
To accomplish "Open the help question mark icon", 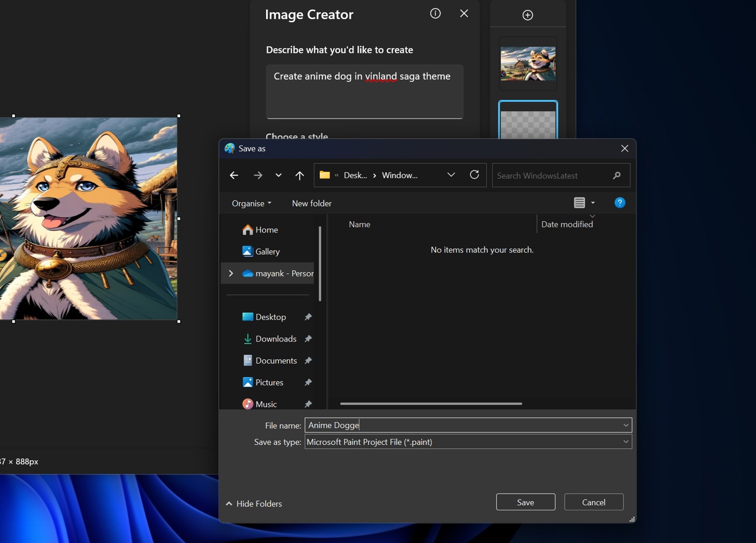I will [619, 203].
